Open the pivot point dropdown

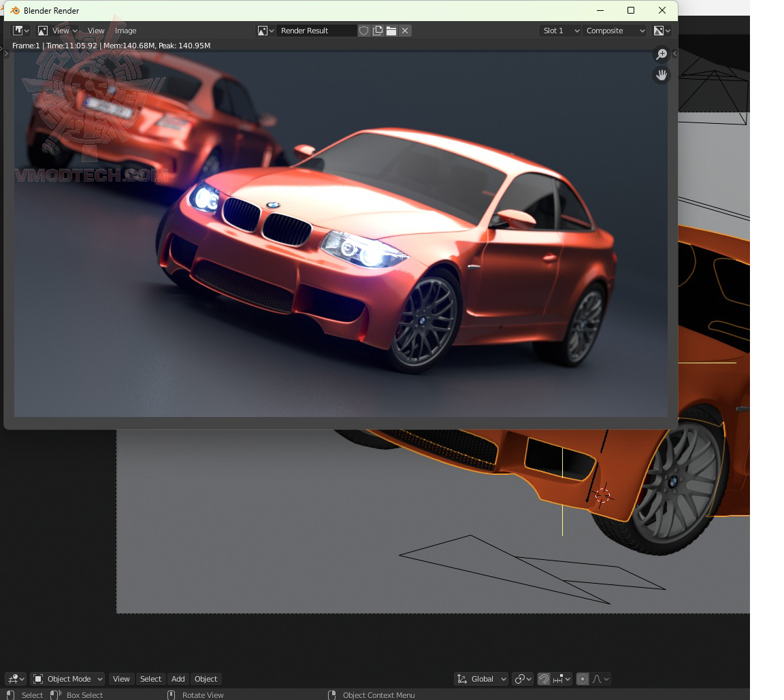pyautogui.click(x=523, y=678)
